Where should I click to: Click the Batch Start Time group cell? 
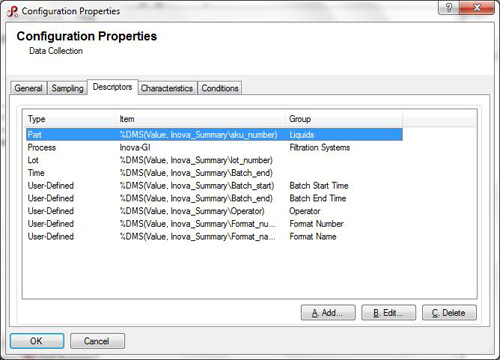[319, 185]
